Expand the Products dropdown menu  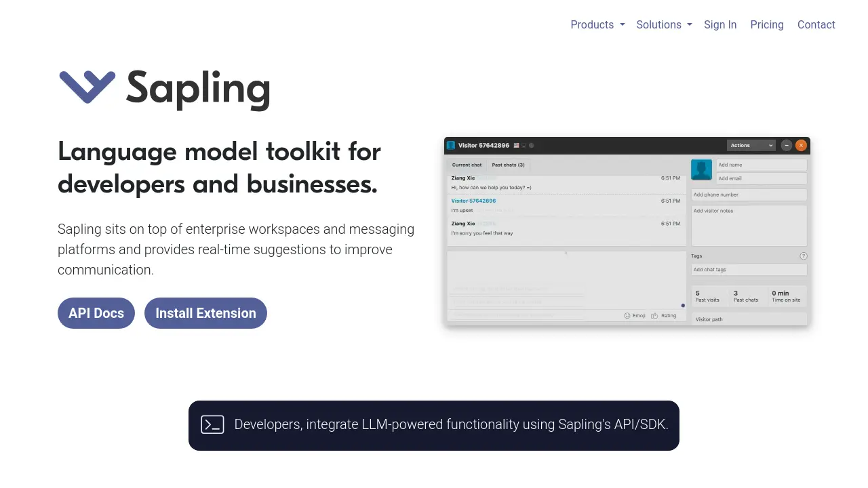[597, 24]
